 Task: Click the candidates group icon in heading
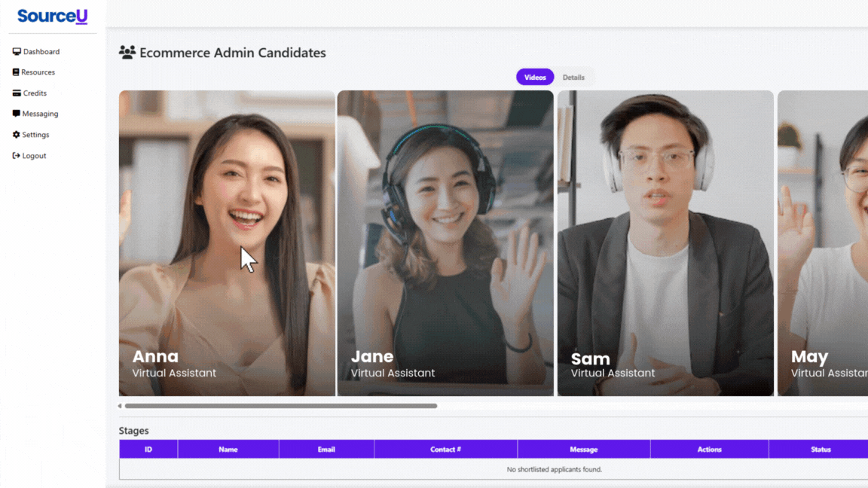point(127,53)
